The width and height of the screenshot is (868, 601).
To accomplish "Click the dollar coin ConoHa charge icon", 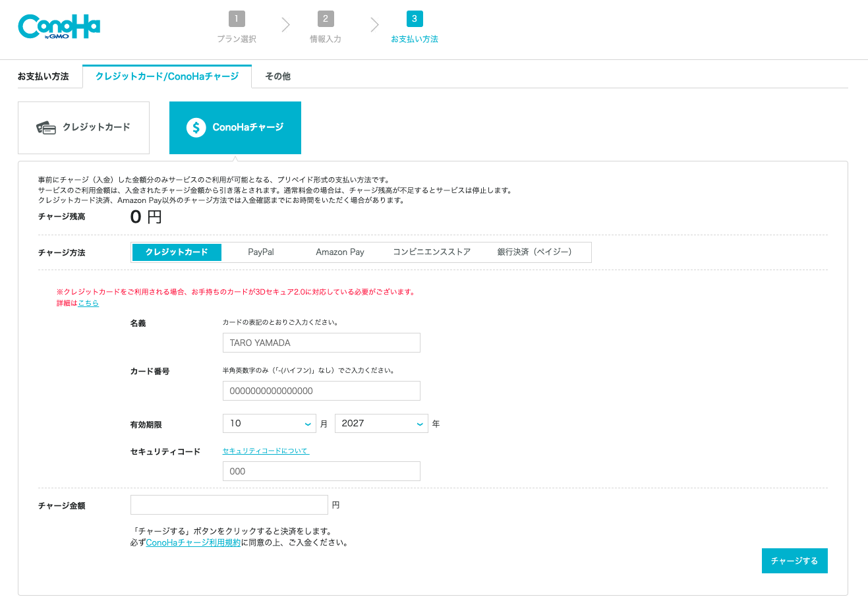I will coord(196,127).
